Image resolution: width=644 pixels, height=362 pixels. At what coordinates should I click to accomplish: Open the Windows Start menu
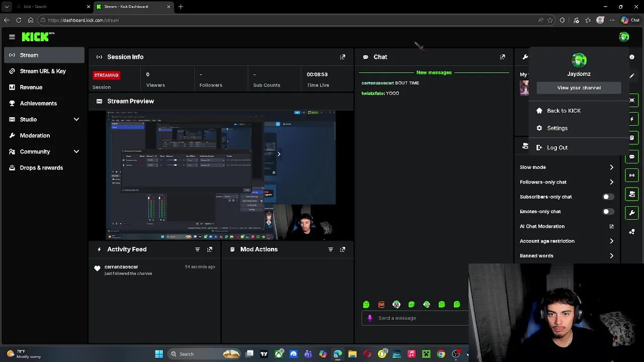point(159,354)
